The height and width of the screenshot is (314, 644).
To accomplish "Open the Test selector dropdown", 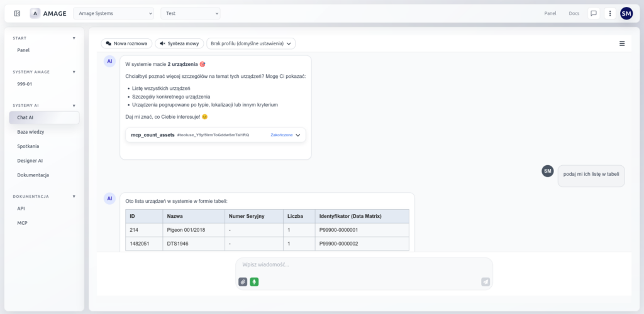I will click(191, 13).
